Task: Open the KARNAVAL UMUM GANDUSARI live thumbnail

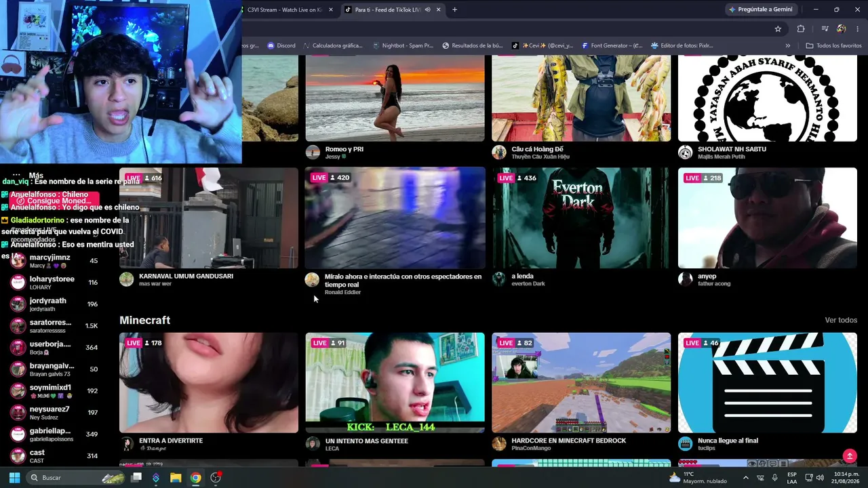Action: (x=209, y=218)
